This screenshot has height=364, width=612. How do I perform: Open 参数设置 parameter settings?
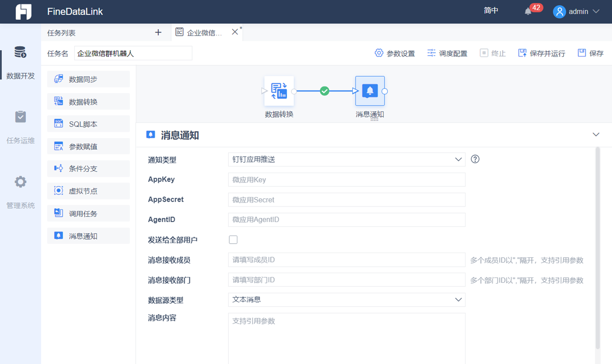click(395, 53)
